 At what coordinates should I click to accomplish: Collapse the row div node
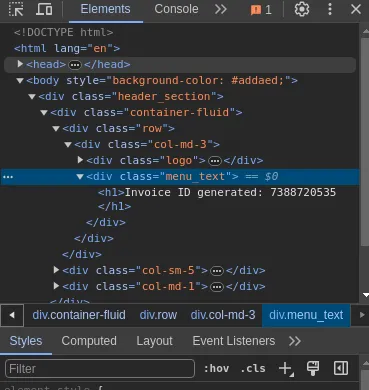coord(56,128)
